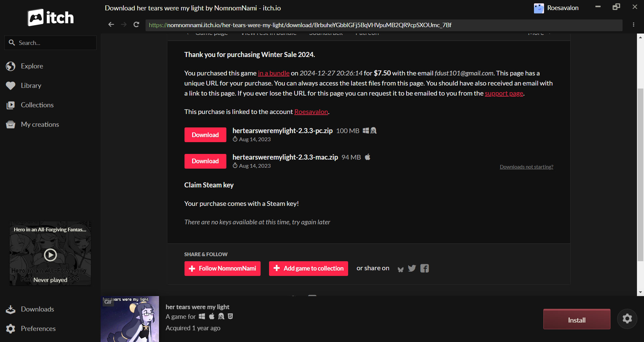This screenshot has height=342, width=644.
Task: Open the 'Downloads not starting?' link
Action: tap(527, 167)
